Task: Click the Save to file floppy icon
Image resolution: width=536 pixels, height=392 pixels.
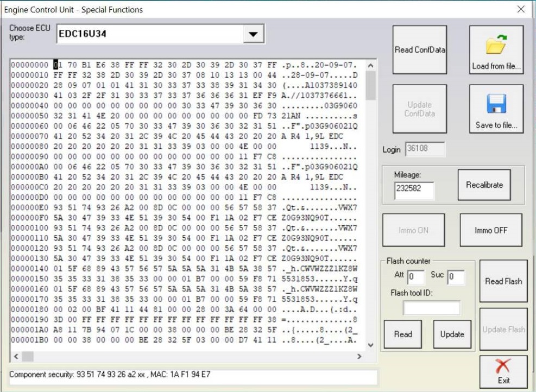Action: click(496, 104)
